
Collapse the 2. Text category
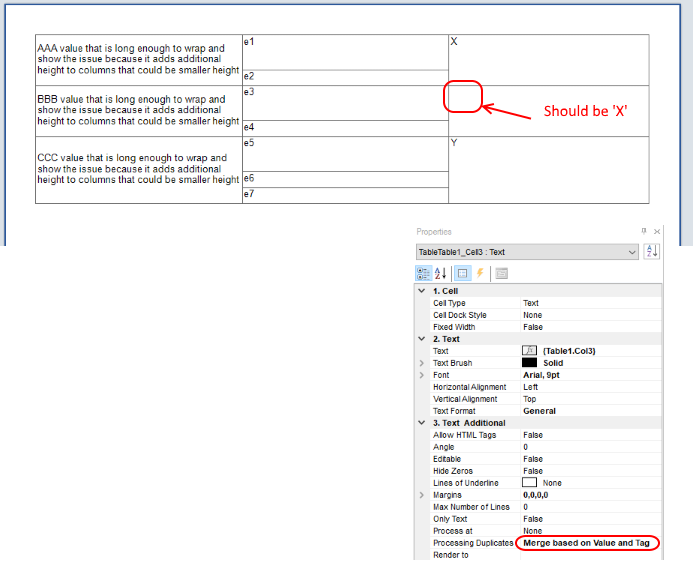(x=422, y=339)
